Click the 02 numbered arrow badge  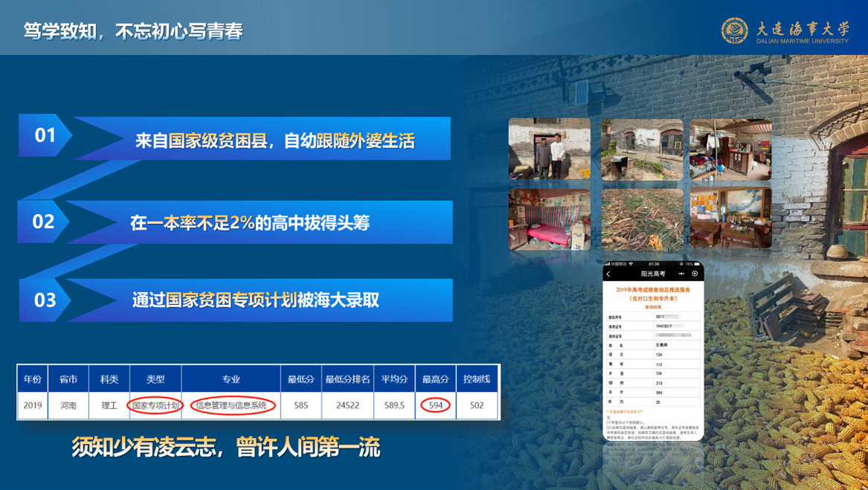pyautogui.click(x=43, y=222)
